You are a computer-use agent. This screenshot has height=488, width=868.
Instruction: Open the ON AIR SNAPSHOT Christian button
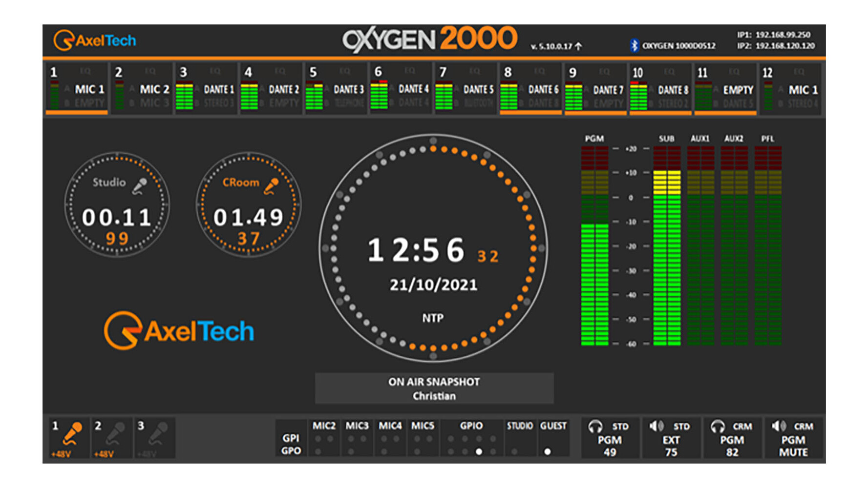click(x=434, y=388)
